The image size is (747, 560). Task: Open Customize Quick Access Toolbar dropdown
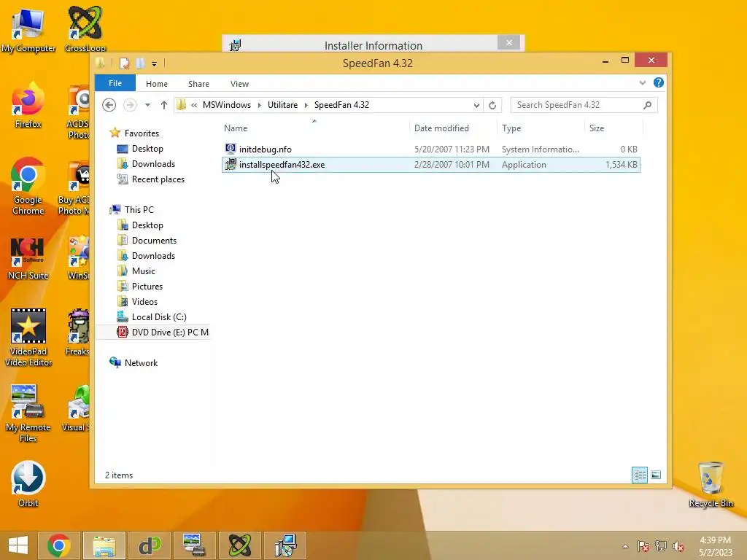(x=154, y=64)
